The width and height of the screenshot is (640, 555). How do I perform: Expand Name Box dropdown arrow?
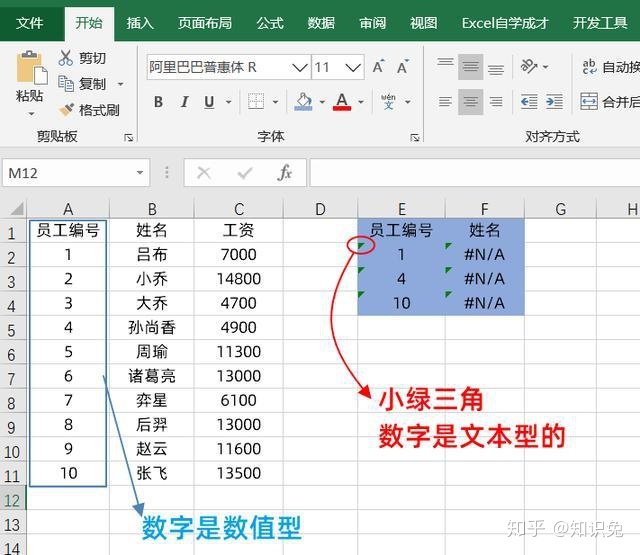(x=140, y=173)
